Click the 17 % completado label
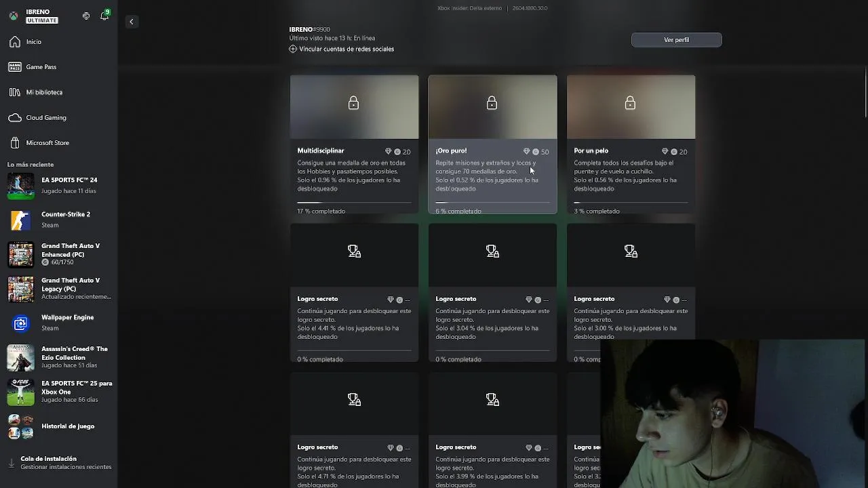The width and height of the screenshot is (868, 488). (x=321, y=211)
